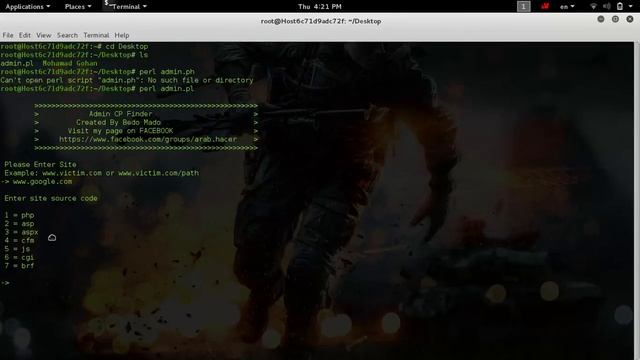Click the Wi-Fi network icon
Image resolution: width=640 pixels, height=360 pixels.
594,7
